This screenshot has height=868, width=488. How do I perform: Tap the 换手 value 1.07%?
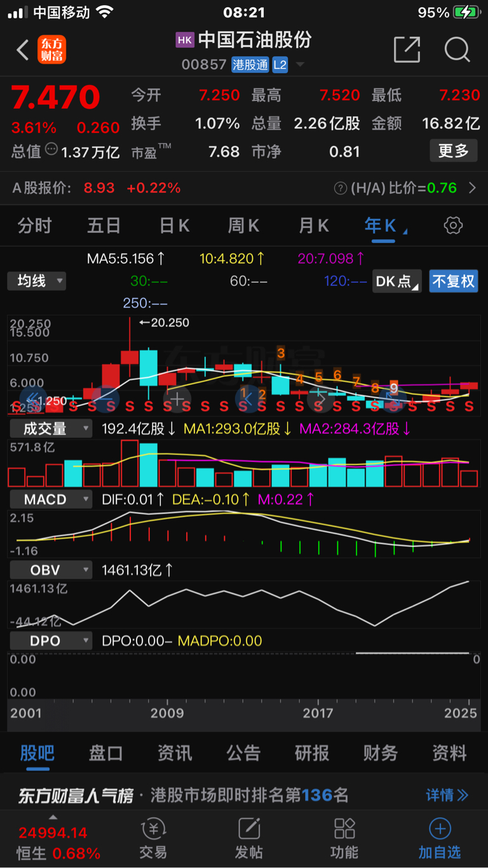(217, 123)
